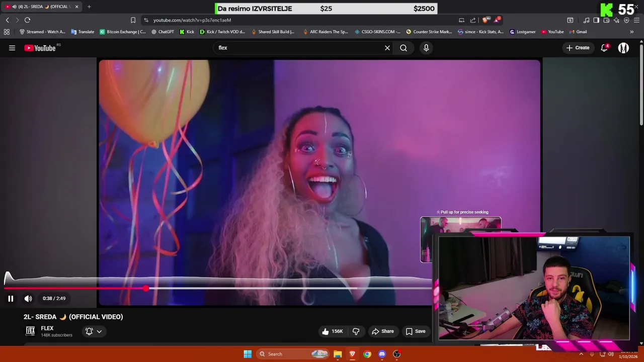
Task: Close the 2L- SREDA browser tab
Action: (76, 7)
